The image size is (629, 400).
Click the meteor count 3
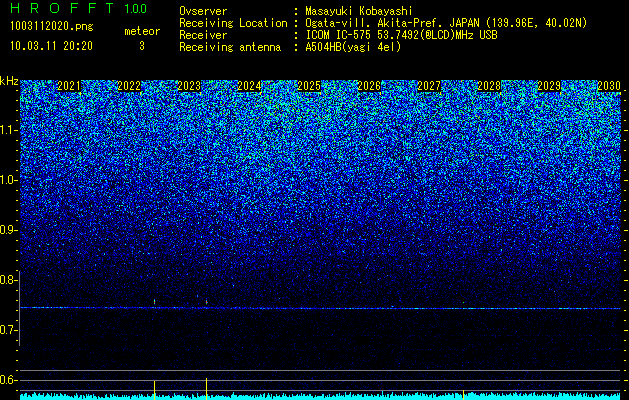pyautogui.click(x=142, y=46)
